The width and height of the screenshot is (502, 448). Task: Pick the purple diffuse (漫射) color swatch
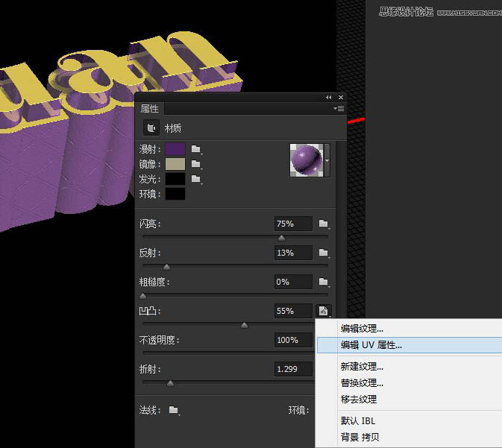point(175,149)
